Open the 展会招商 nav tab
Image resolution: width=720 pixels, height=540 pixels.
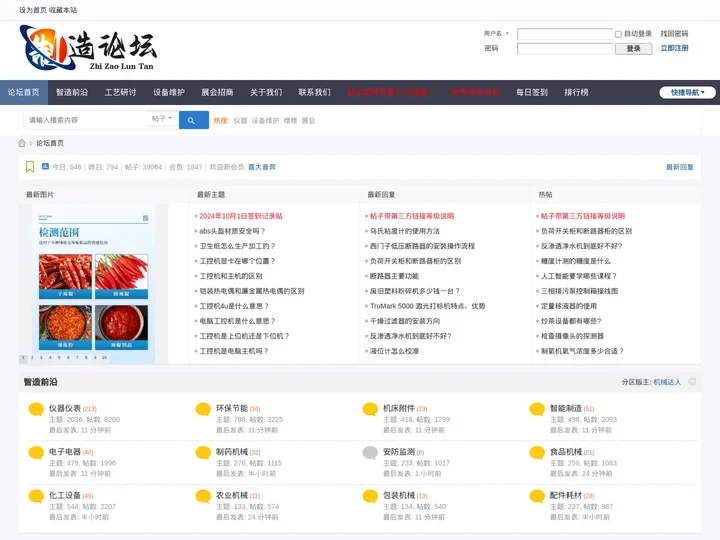217,92
